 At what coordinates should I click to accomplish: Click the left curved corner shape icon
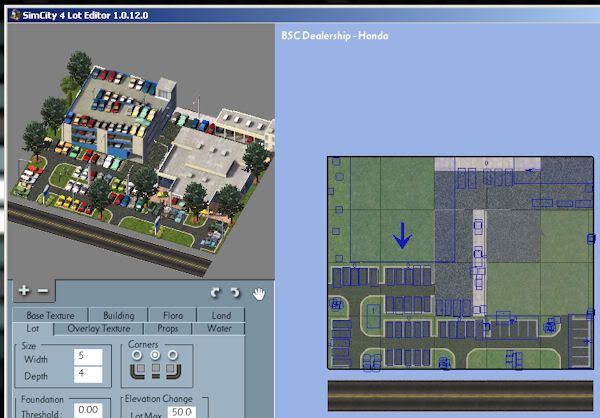pyautogui.click(x=137, y=371)
